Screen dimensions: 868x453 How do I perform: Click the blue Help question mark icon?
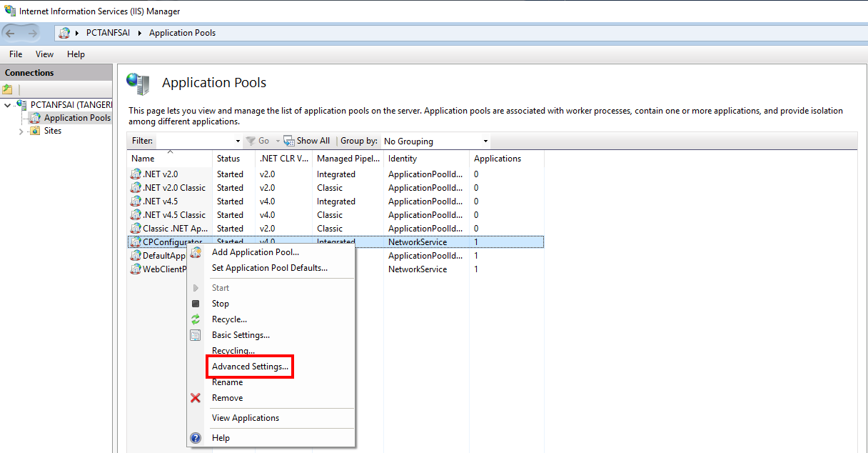coord(196,438)
